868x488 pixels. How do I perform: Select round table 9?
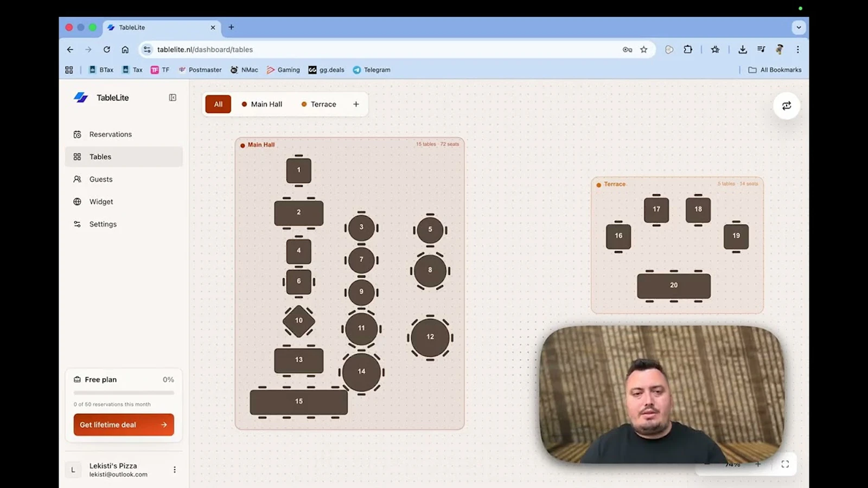coord(361,292)
